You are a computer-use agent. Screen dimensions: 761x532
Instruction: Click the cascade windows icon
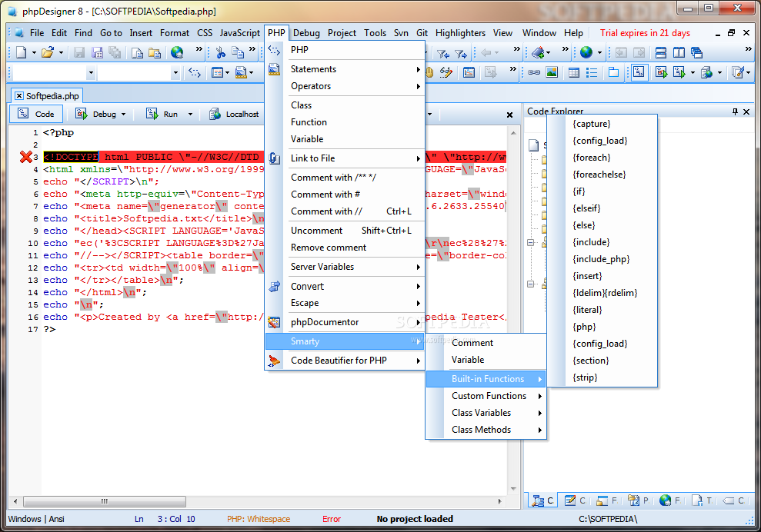point(697,52)
